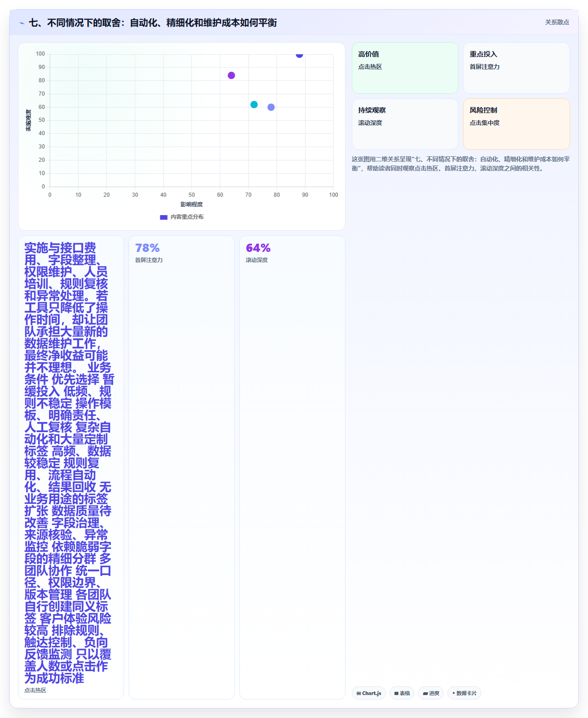Click the 点击集中度 text in the 风险控制 card

(485, 123)
